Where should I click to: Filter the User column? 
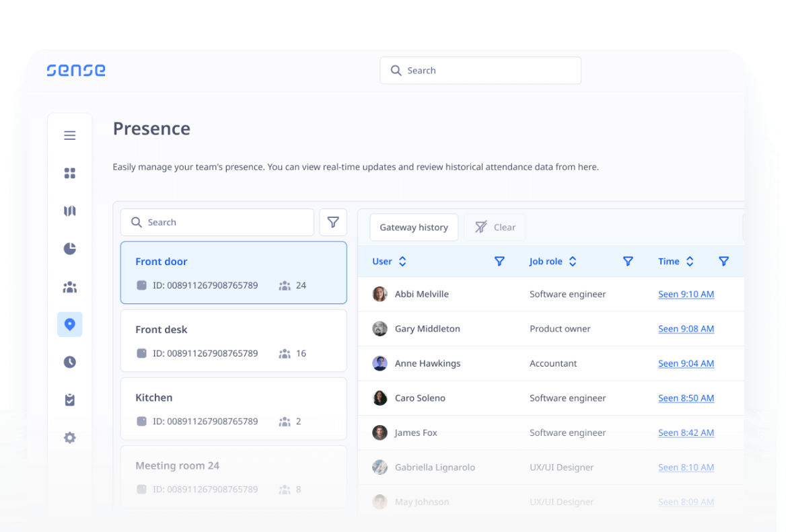(x=499, y=262)
